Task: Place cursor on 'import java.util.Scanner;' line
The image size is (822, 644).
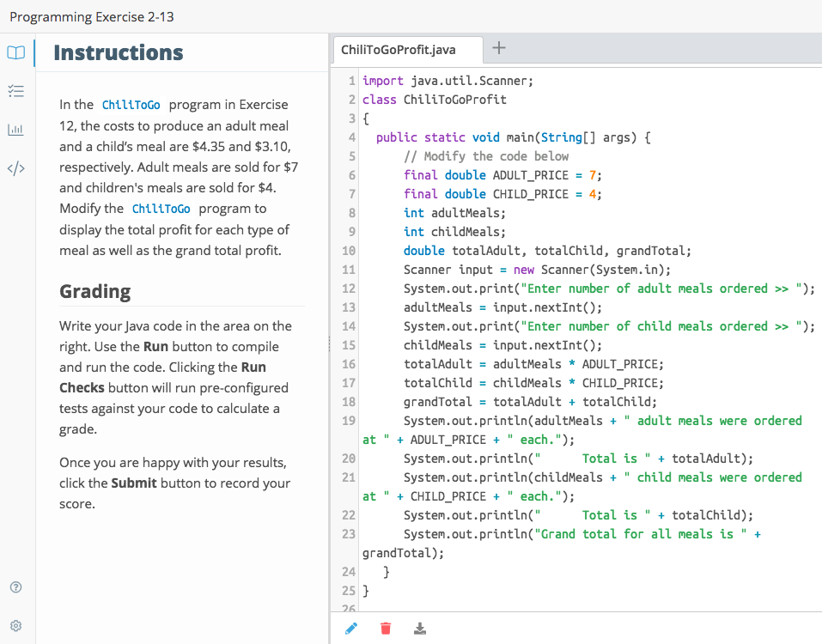Action: click(448, 81)
